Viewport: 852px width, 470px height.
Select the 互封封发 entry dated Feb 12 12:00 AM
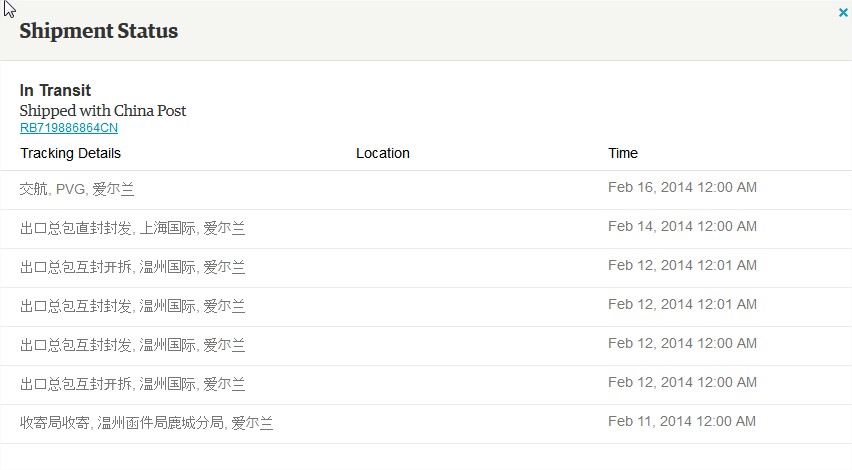coord(133,345)
